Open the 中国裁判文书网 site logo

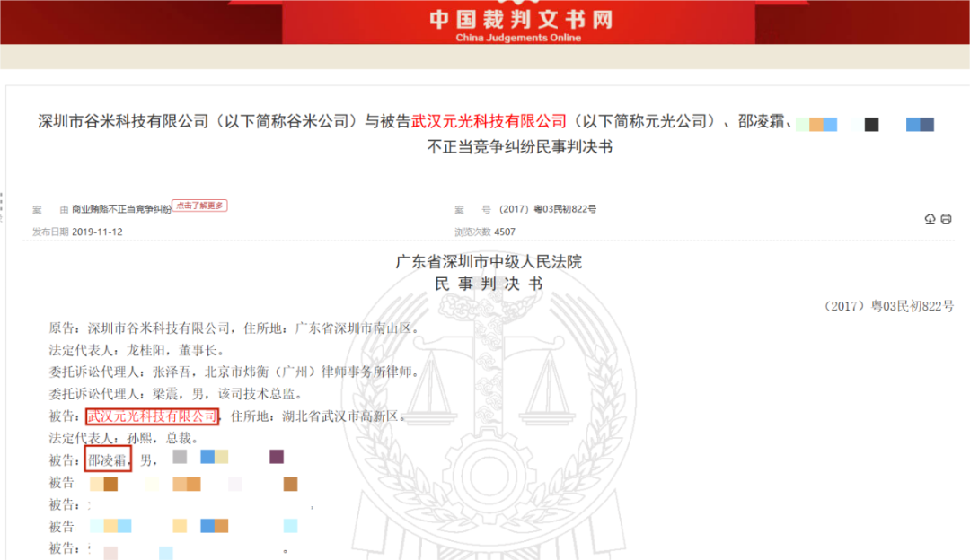tap(522, 19)
